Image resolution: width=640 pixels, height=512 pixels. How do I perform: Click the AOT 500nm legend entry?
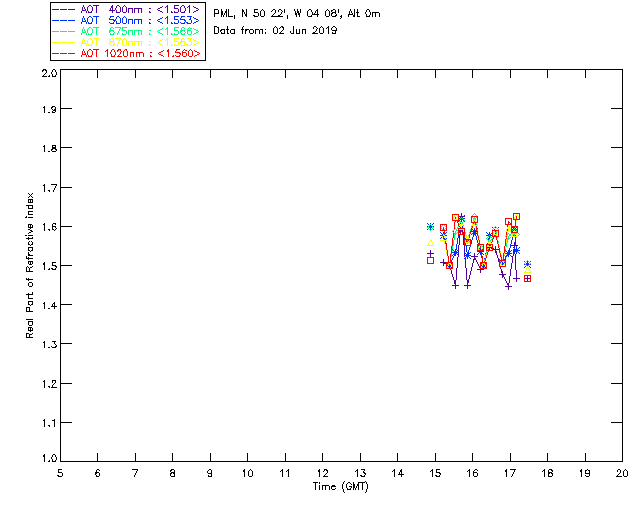coord(127,20)
